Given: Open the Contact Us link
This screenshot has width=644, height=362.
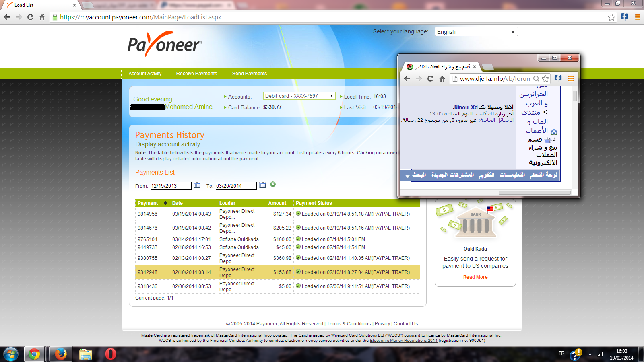Looking at the screenshot, I should point(406,324).
